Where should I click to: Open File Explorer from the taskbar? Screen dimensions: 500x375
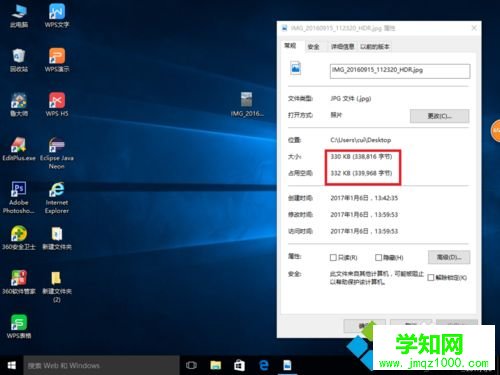point(216,365)
